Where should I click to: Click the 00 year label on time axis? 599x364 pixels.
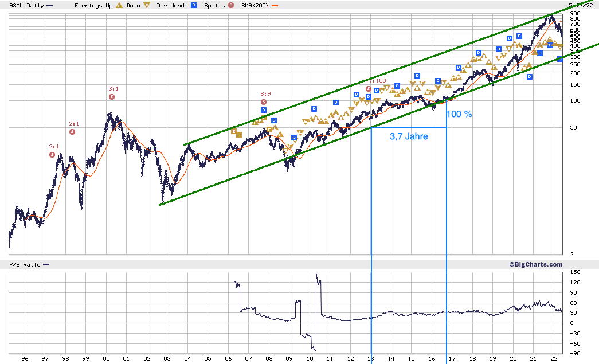[x=106, y=359]
